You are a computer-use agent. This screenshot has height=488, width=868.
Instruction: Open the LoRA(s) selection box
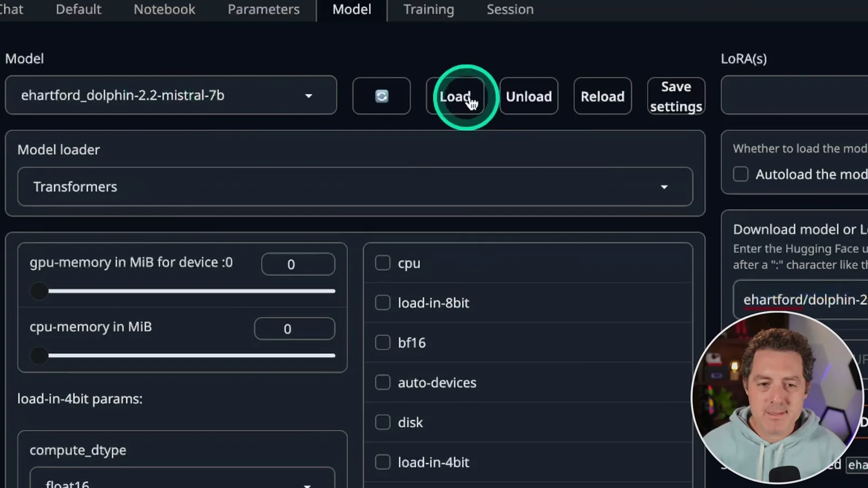tap(794, 95)
